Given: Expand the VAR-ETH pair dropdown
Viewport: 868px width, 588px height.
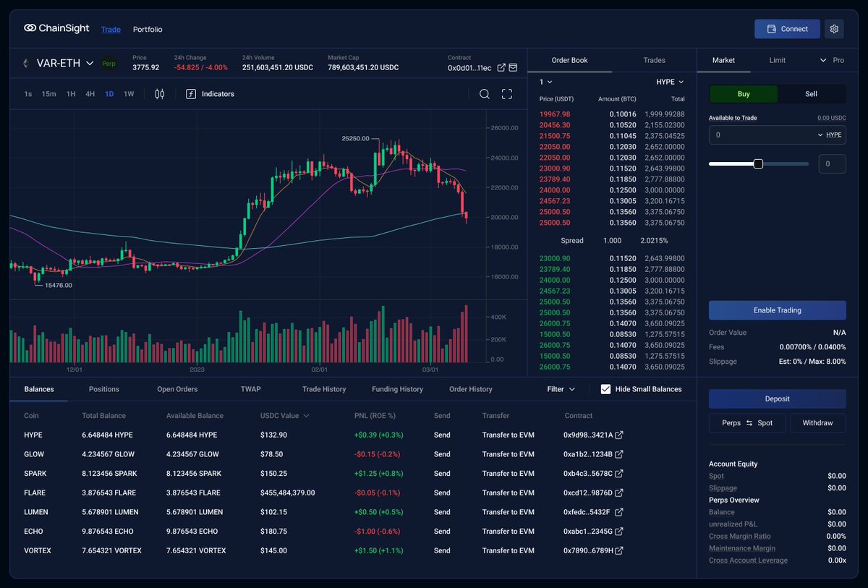Looking at the screenshot, I should click(x=90, y=64).
